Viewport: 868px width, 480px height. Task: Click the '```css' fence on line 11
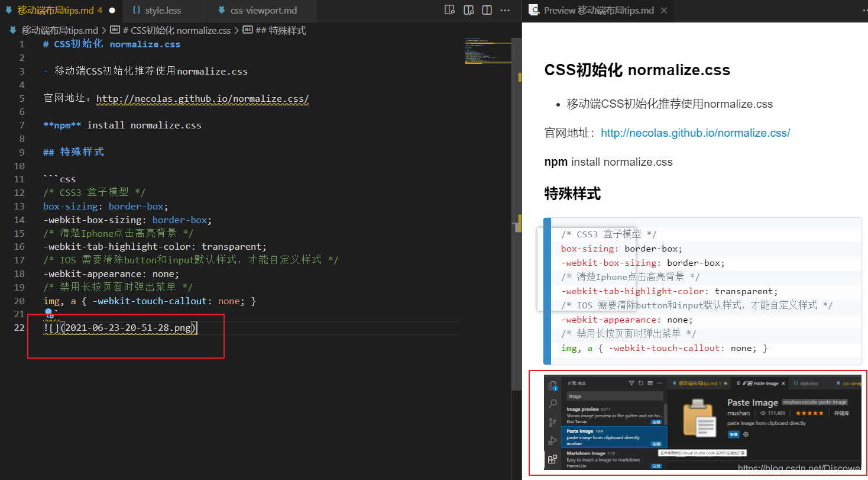tap(60, 179)
